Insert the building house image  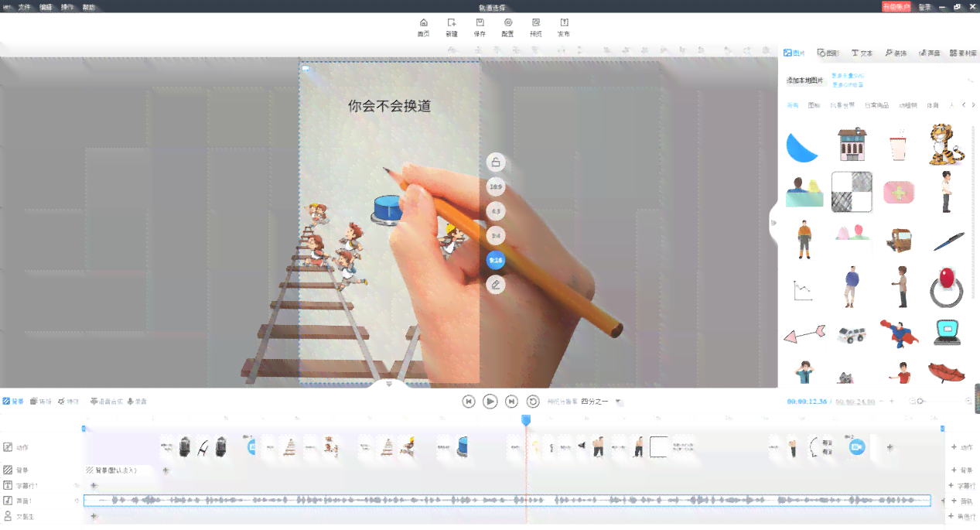click(x=852, y=145)
